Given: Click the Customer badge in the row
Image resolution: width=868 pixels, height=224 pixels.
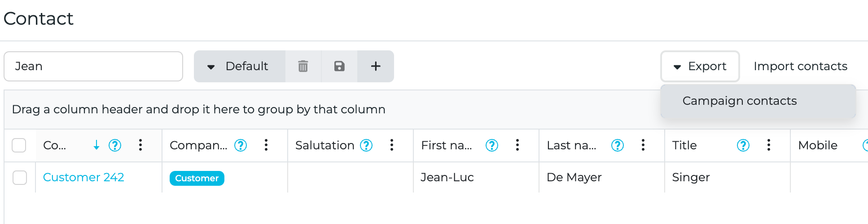Looking at the screenshot, I should point(197,178).
